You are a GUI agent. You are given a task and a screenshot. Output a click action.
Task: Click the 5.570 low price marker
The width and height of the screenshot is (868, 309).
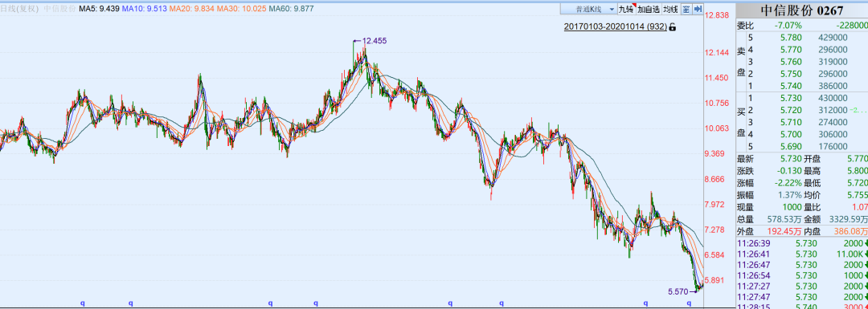coord(678,291)
